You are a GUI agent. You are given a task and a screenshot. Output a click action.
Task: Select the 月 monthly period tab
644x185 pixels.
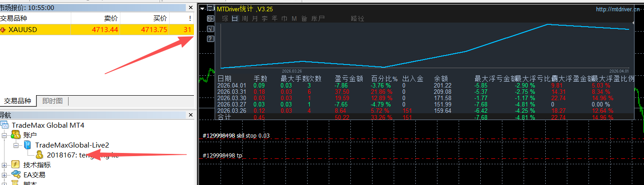(x=255, y=18)
